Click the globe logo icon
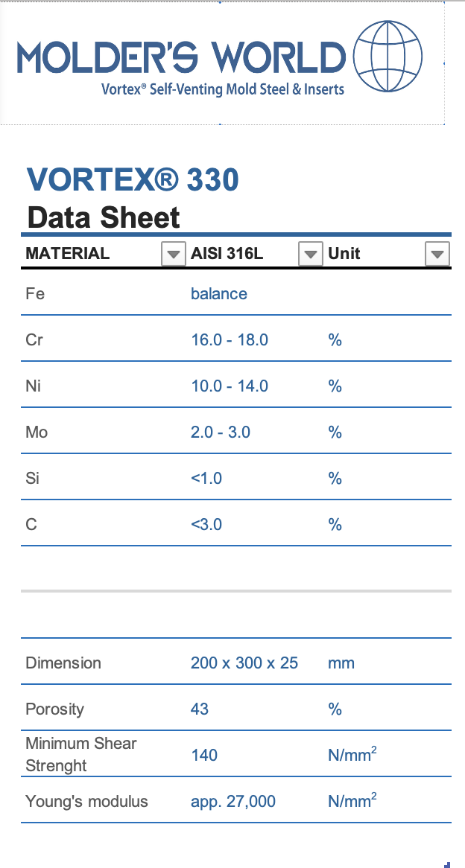The width and height of the screenshot is (465, 868). click(387, 56)
